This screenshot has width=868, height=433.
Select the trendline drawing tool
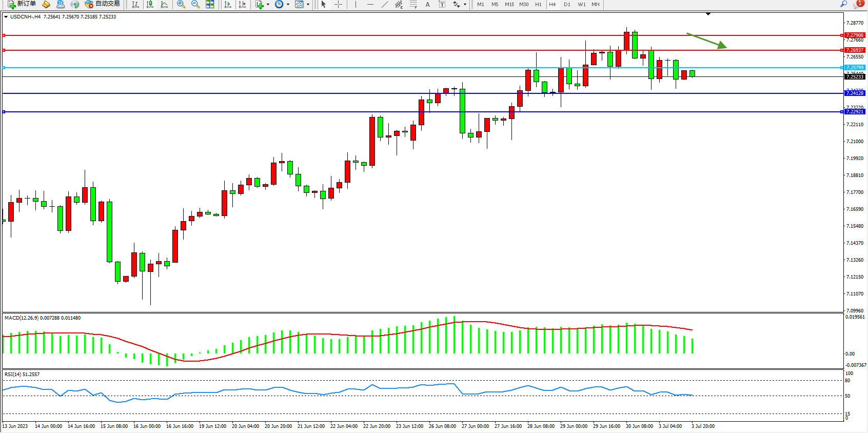pos(385,4)
